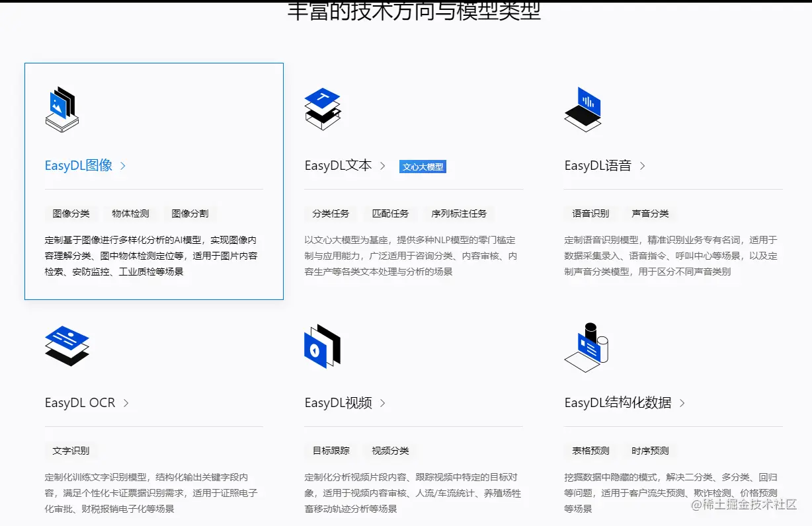Open the EasyDL图像 title link
The height and width of the screenshot is (526, 812).
[79, 165]
